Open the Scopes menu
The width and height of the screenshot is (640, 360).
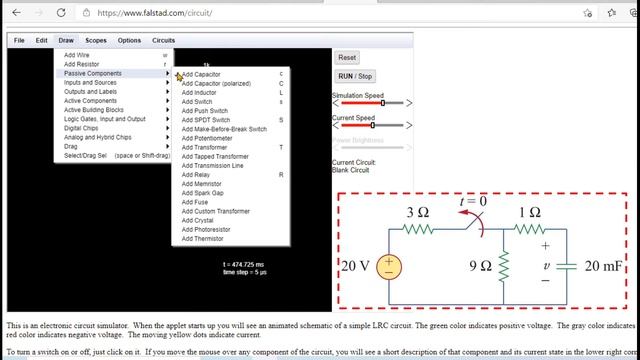(96, 40)
